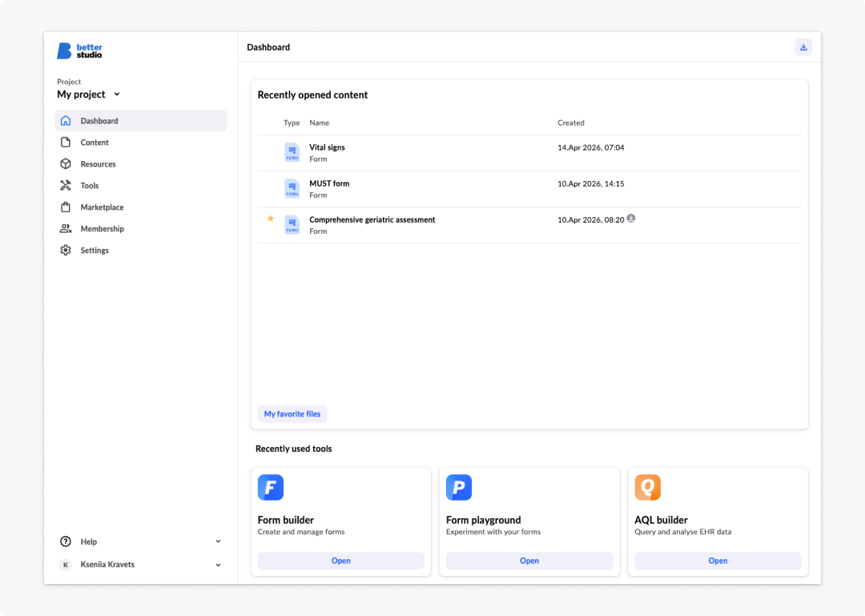Click the AQL builder Q icon
The height and width of the screenshot is (616, 865).
pyautogui.click(x=647, y=487)
